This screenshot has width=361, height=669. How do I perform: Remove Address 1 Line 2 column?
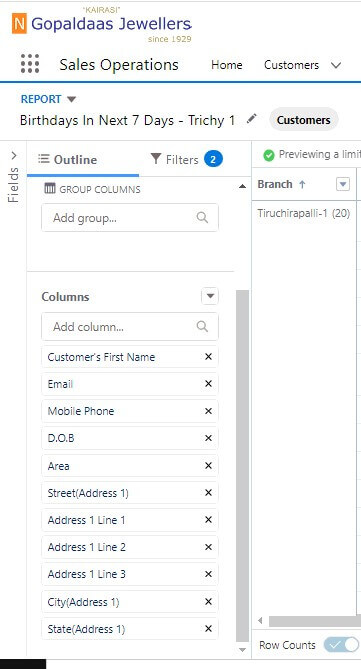208,547
